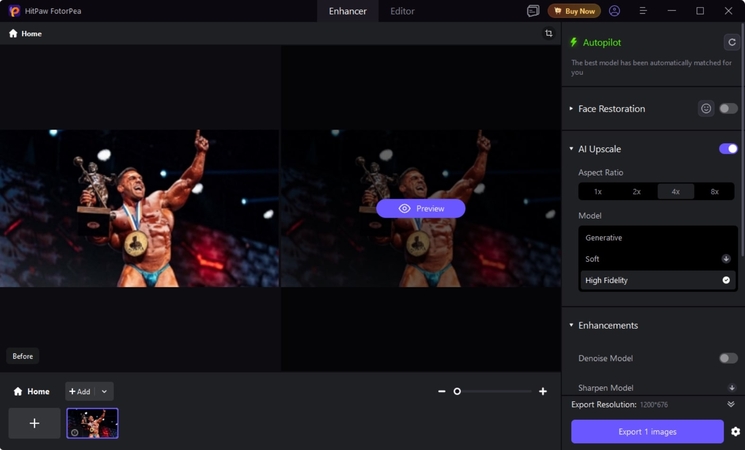Click the download icon beside Sharpen Model
Screen dimensions: 745x450
(x=732, y=388)
